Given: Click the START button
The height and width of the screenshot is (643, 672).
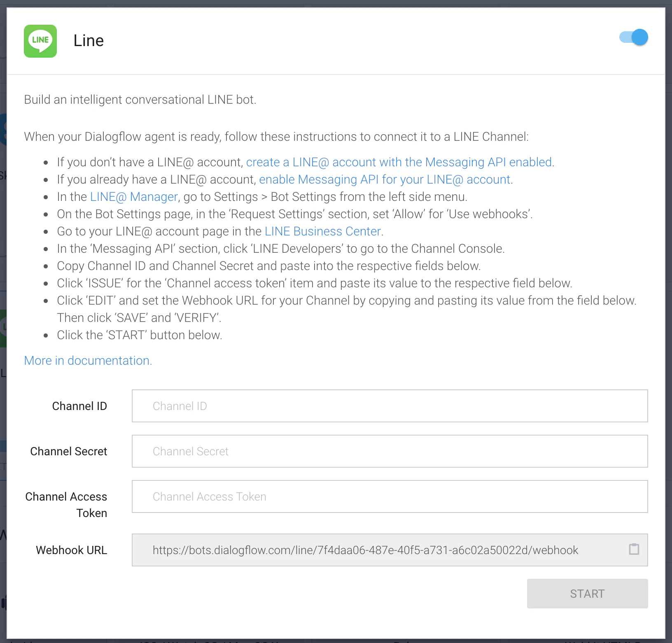Looking at the screenshot, I should (587, 594).
